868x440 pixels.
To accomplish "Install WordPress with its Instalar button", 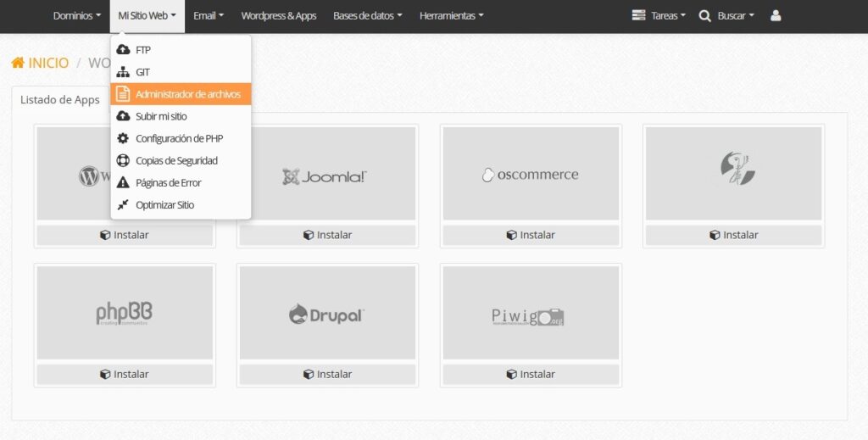I will [x=125, y=235].
